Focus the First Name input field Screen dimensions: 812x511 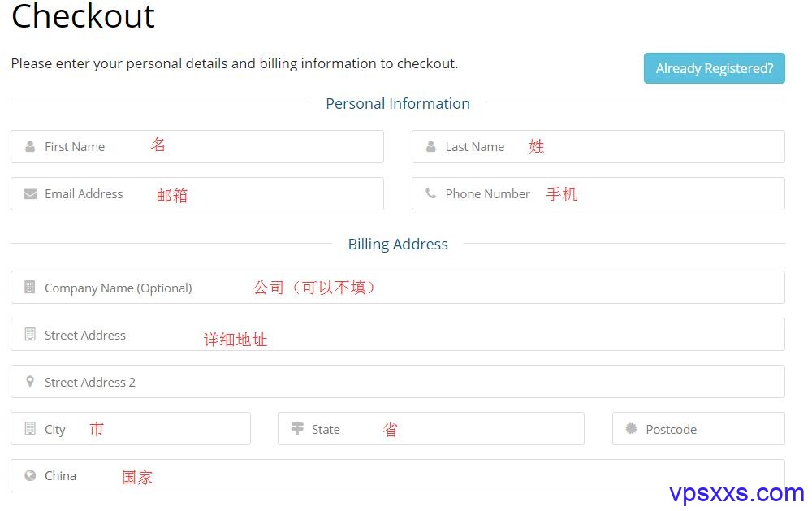coord(197,147)
